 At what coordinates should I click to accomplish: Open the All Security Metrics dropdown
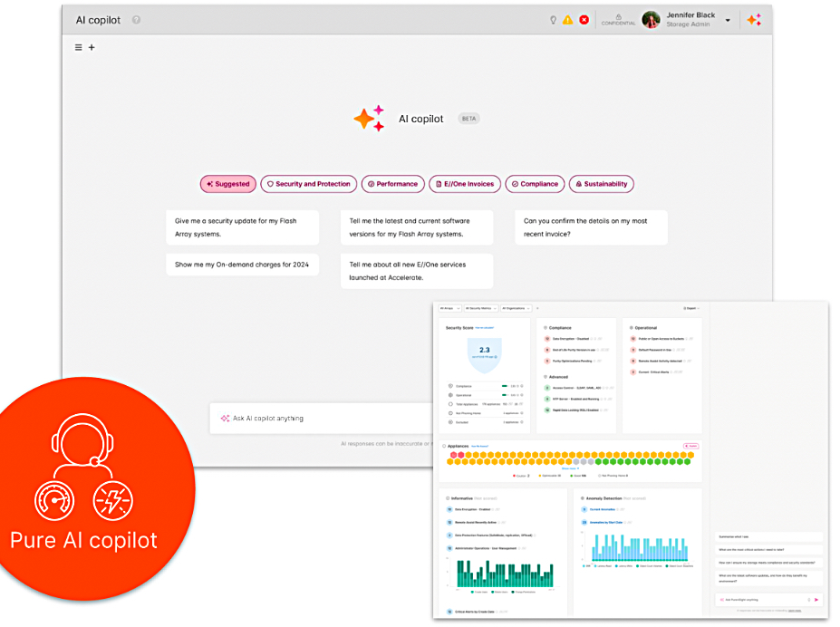pos(481,308)
